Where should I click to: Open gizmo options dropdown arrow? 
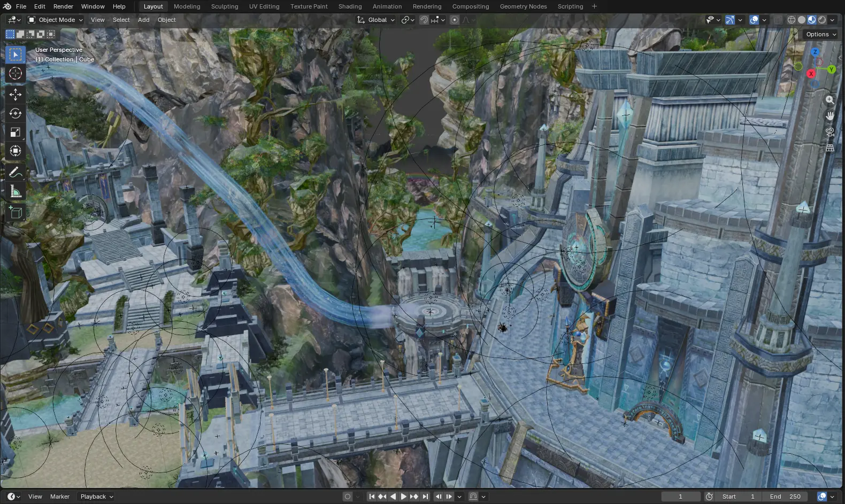740,20
